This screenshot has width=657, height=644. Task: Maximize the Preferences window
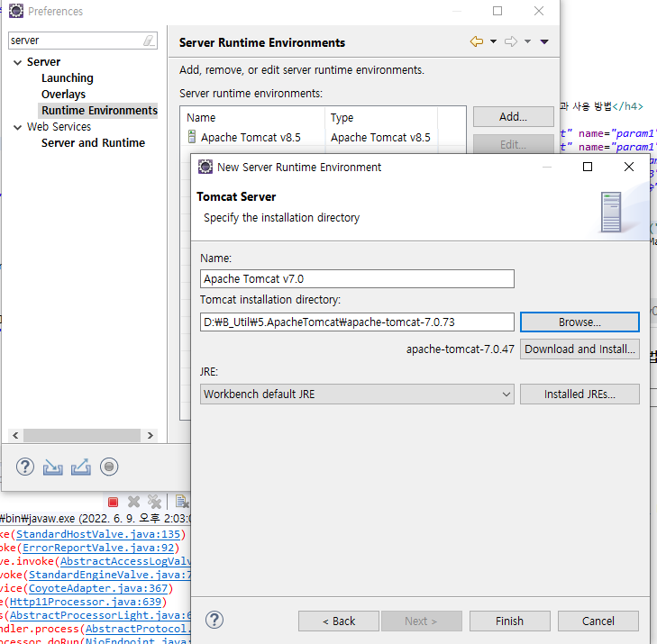click(x=497, y=11)
